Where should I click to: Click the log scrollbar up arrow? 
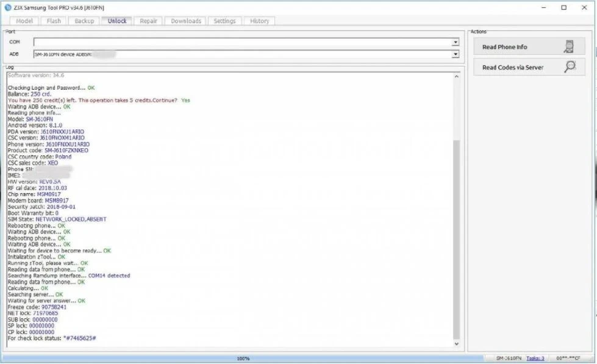click(457, 77)
